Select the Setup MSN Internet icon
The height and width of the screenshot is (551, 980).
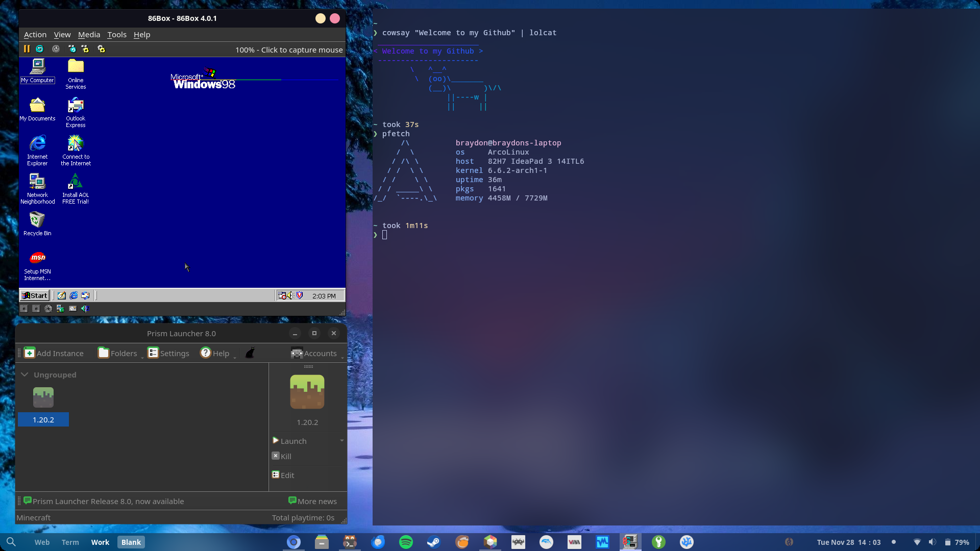pos(37,265)
